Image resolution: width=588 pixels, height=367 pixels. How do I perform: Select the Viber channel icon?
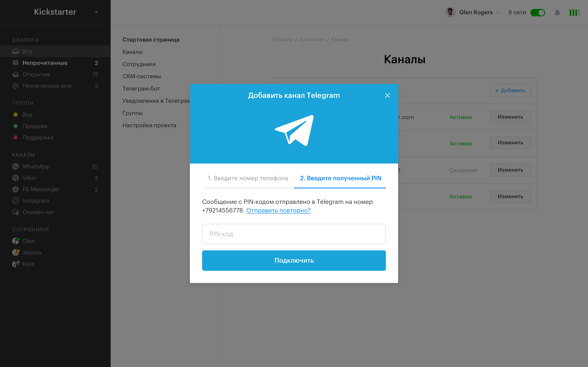tap(16, 178)
